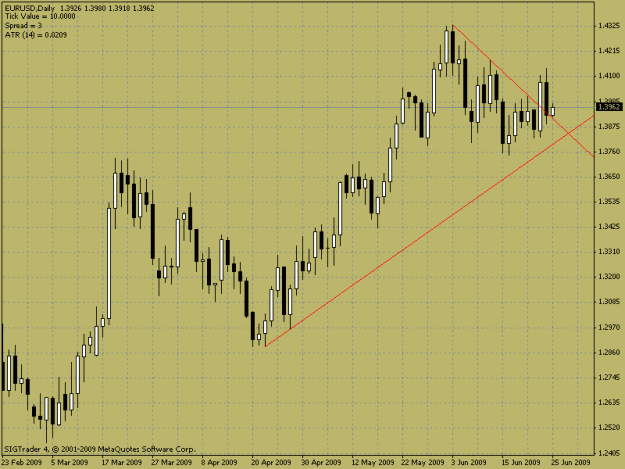Click the 1.2405 price scale label

pos(609,453)
